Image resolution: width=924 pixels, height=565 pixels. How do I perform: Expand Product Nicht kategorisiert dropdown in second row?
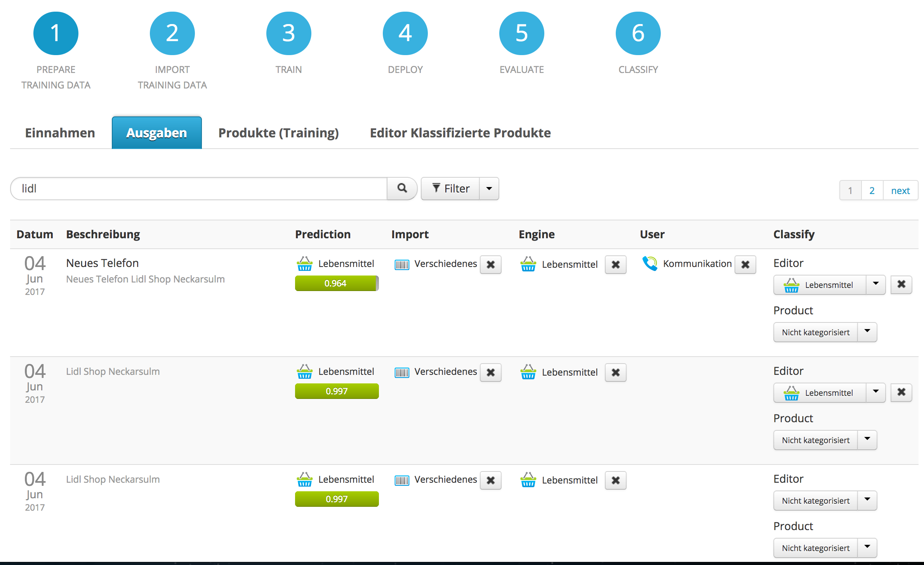[x=867, y=440]
